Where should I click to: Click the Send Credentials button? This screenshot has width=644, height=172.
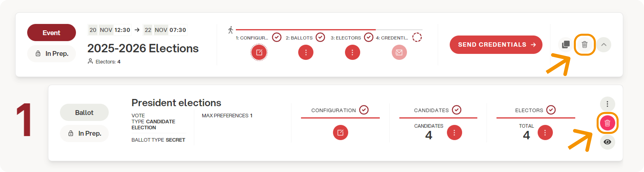[x=496, y=45]
